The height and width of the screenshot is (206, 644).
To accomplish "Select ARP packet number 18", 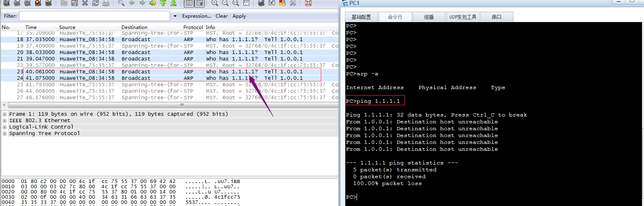I will click(170, 40).
